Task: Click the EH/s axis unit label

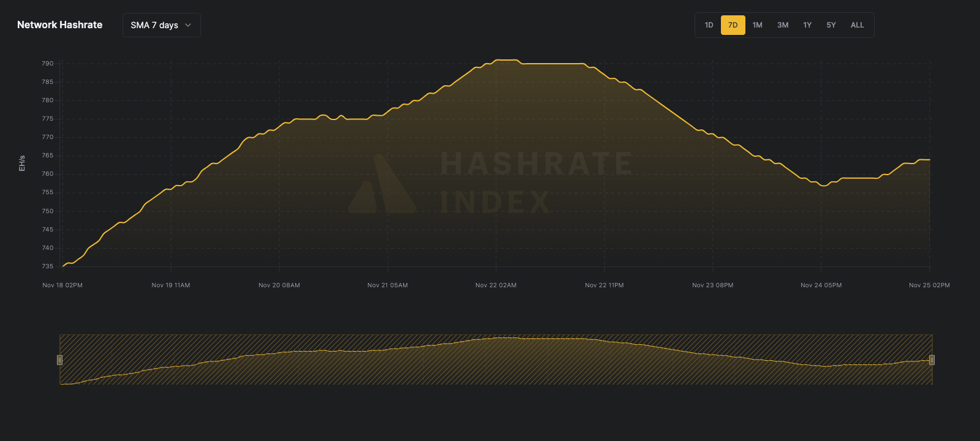Action: [22, 164]
